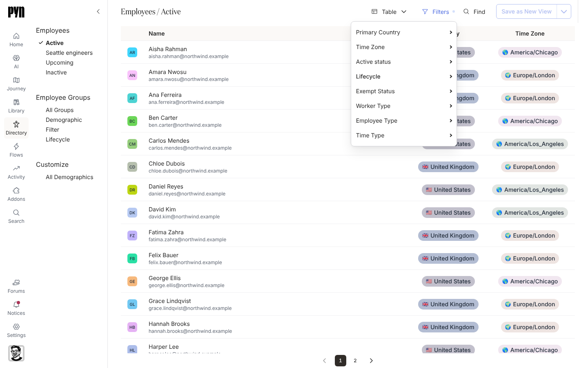588x368 pixels.
Task: Select the Directory sidebar icon
Action: pos(16,128)
